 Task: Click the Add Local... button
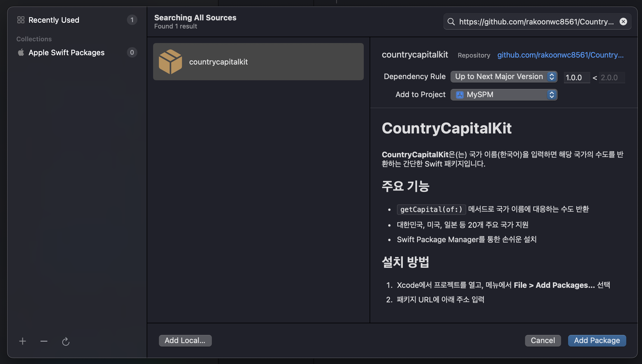[x=185, y=340]
